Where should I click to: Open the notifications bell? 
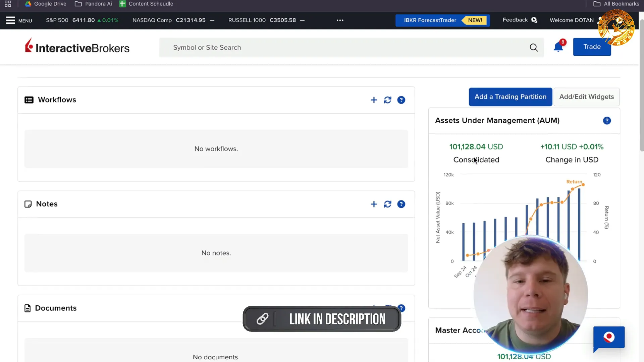pos(558,47)
